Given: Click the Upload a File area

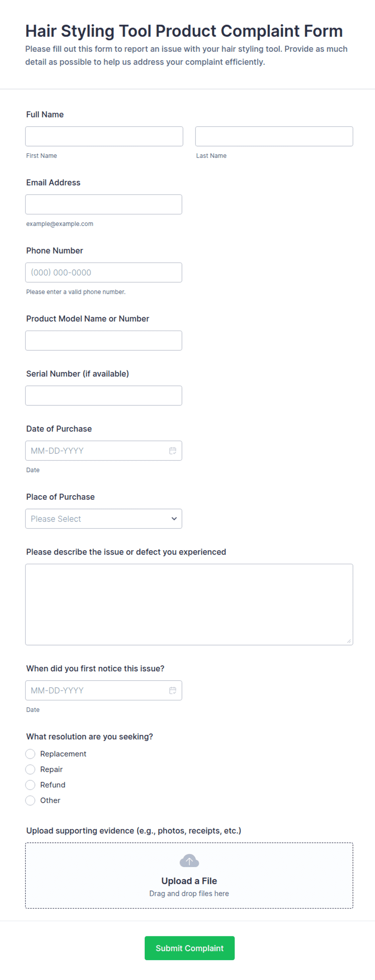Looking at the screenshot, I should 189,875.
